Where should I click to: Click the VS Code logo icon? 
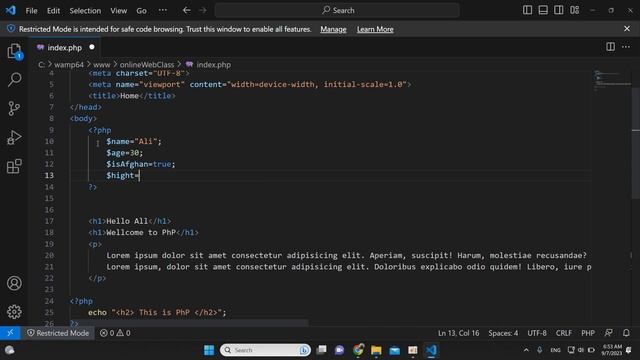(11, 10)
